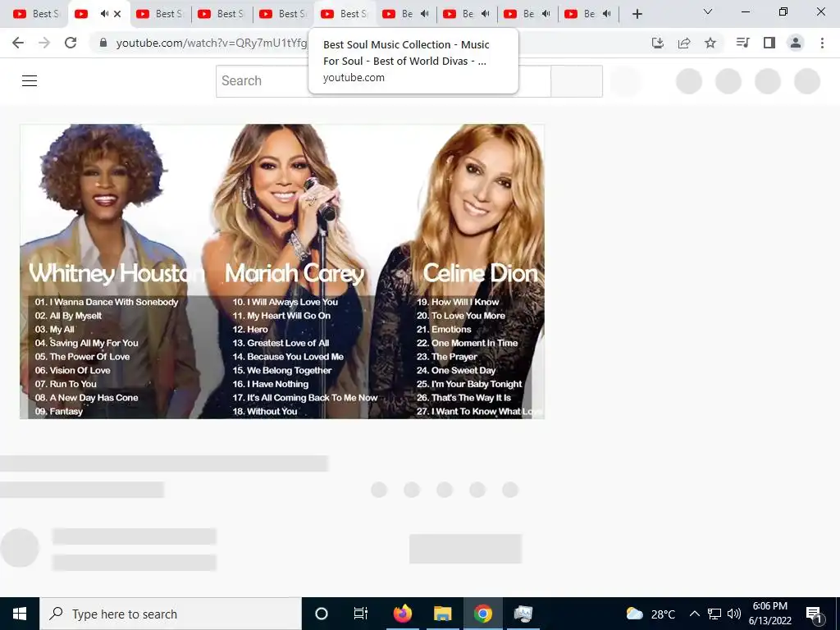Click the Type here to search box
This screenshot has width=840, height=630.
[x=171, y=614]
